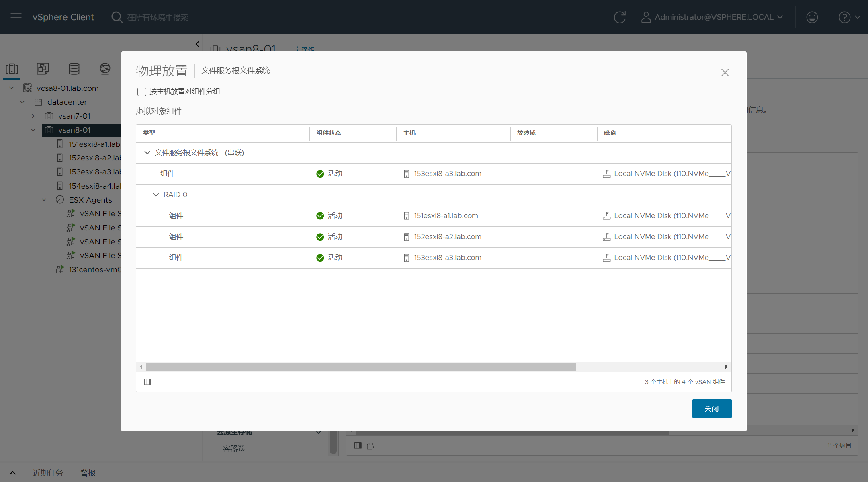Select host 151esxi8-a1 in the tree
Viewport: 868px width, 482px height.
pos(95,144)
